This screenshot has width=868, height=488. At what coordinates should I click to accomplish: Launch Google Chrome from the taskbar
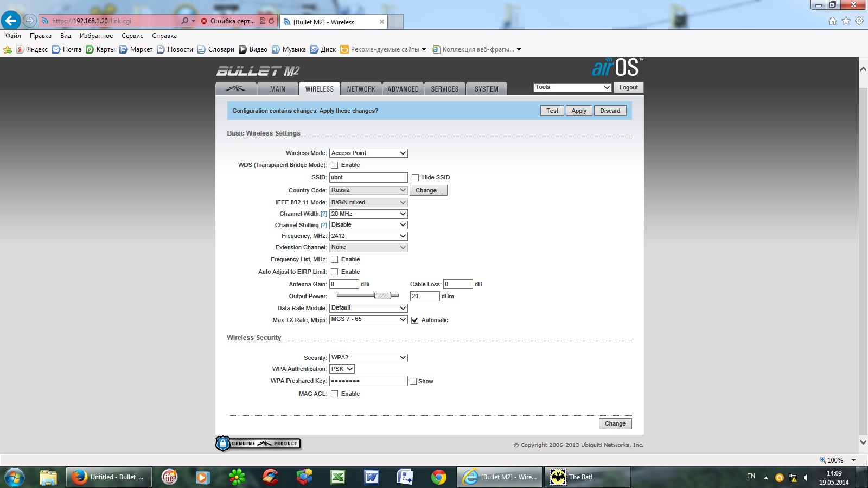tap(439, 477)
